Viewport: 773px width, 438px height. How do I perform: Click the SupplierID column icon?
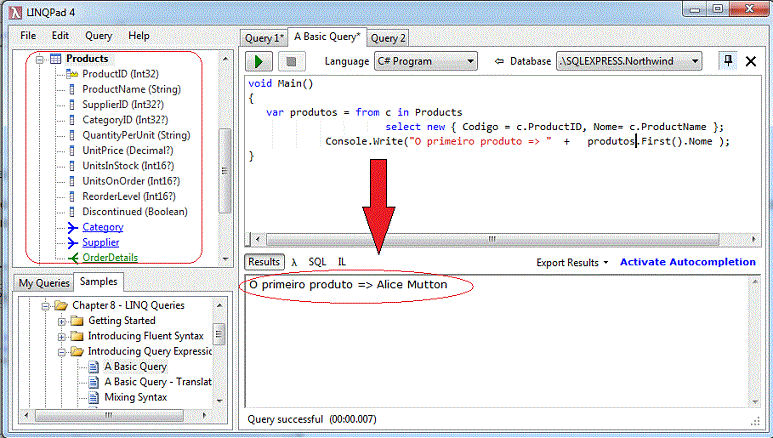(x=72, y=105)
